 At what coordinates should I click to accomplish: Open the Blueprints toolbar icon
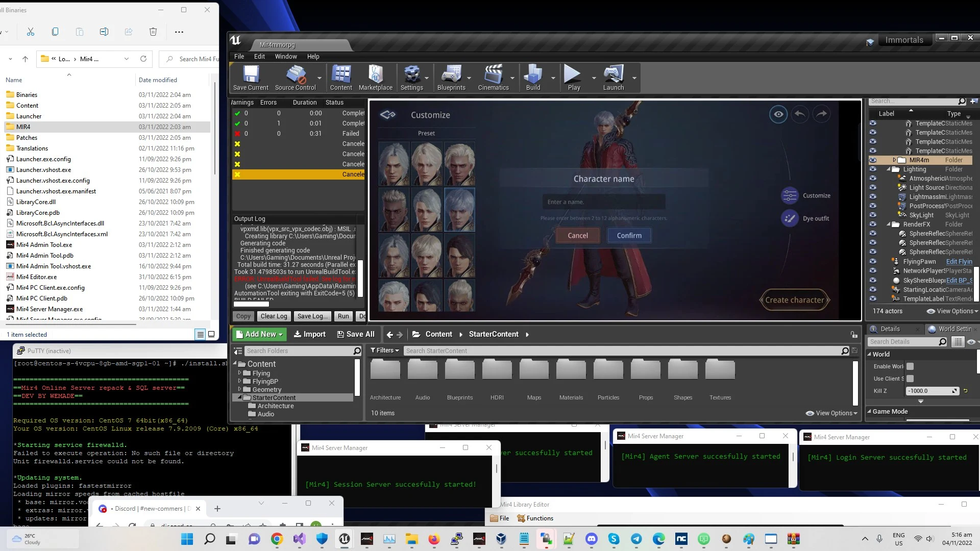[x=451, y=78]
